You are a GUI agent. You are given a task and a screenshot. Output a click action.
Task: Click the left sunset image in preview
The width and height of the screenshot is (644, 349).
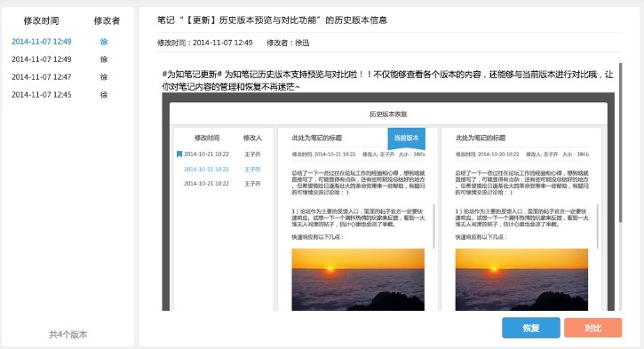pyautogui.click(x=358, y=279)
